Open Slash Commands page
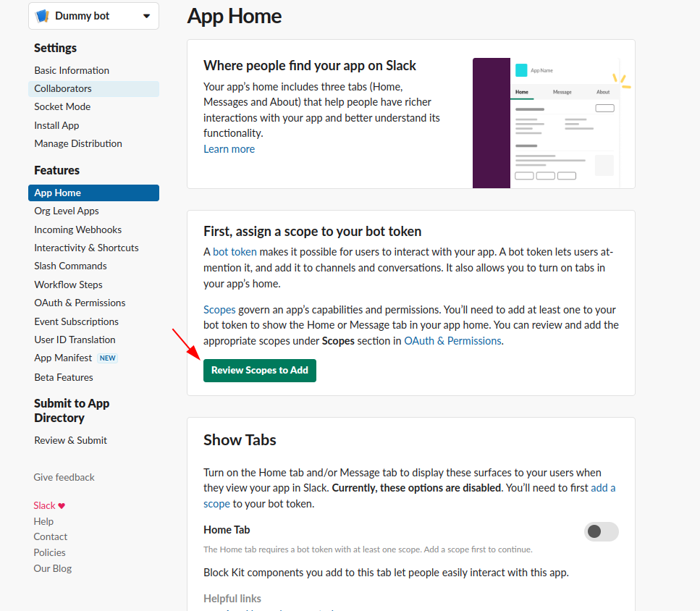The image size is (700, 611). (70, 266)
